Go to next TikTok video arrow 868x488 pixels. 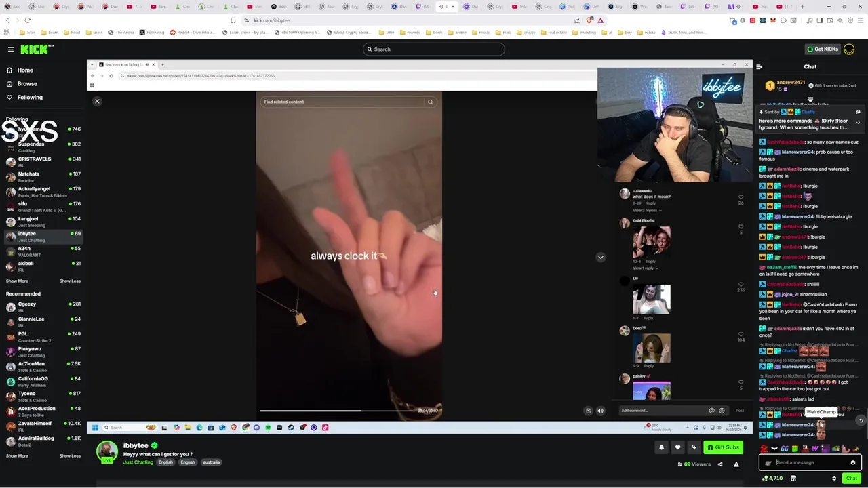600,257
